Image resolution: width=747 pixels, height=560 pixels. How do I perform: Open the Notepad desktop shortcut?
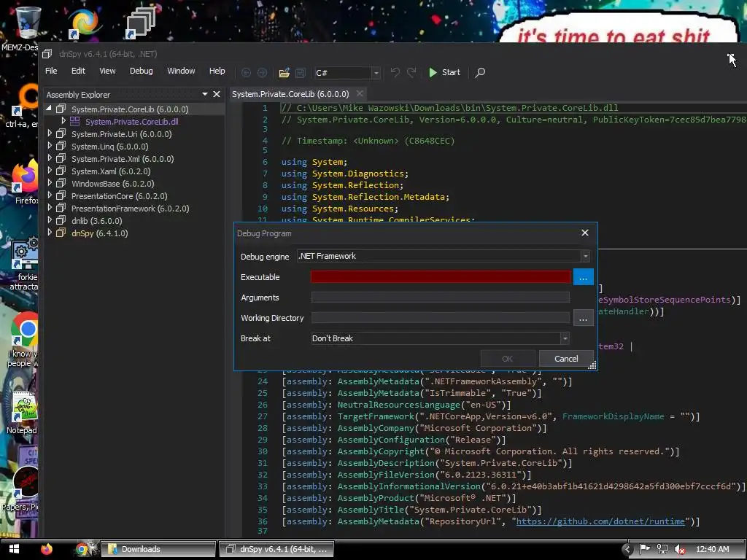pos(23,413)
